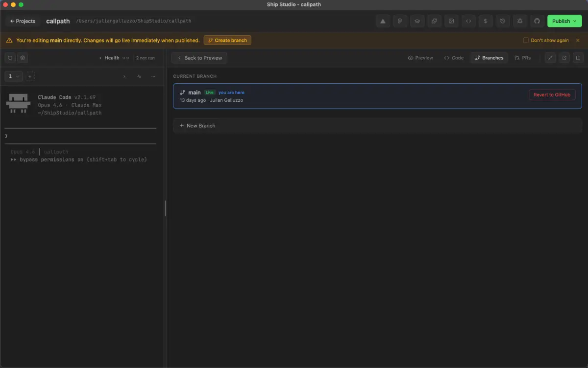Click Back to Preview button
The height and width of the screenshot is (368, 588).
(x=199, y=58)
